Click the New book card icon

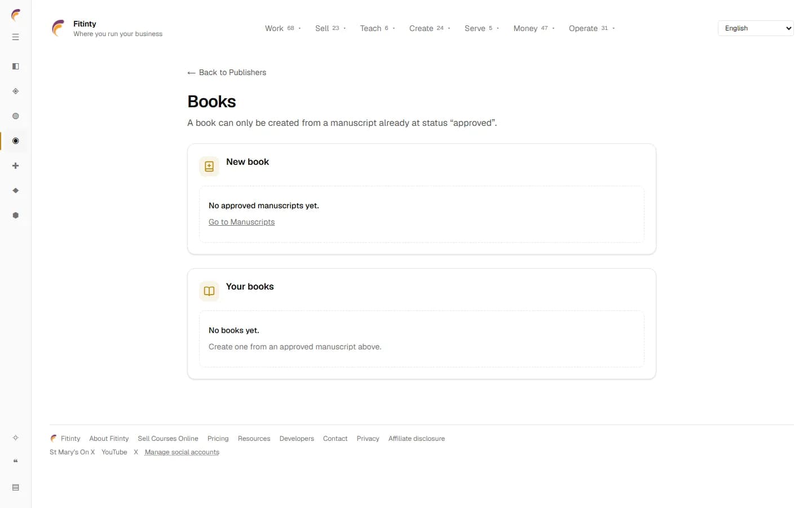(x=209, y=167)
